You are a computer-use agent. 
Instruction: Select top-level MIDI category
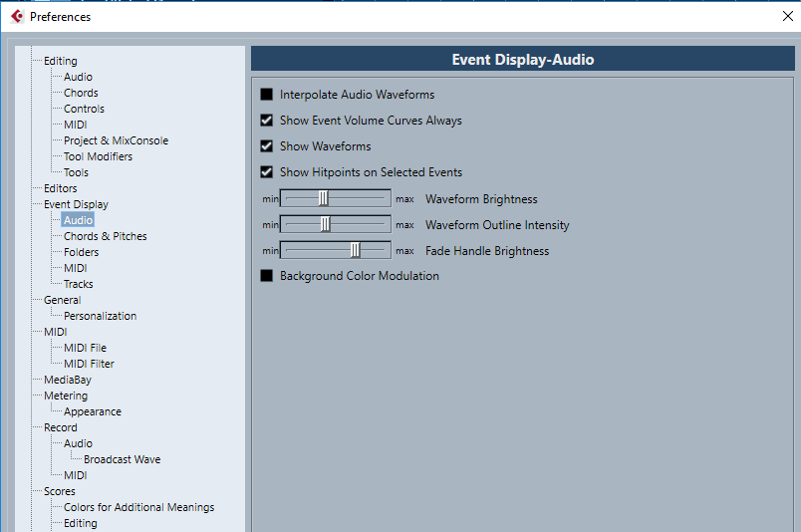tap(55, 332)
